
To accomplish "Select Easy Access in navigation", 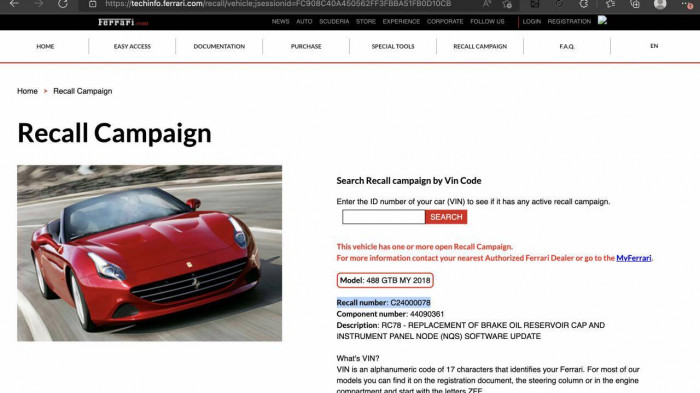I will 132,46.
